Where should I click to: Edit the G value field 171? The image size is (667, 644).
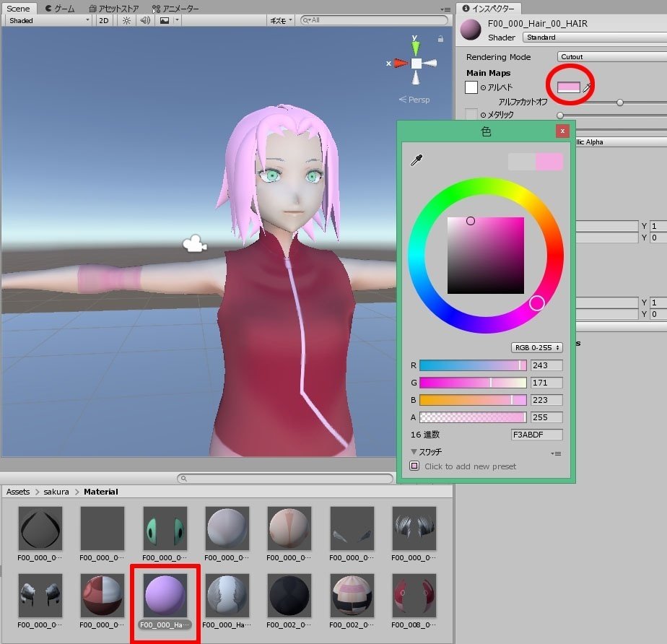pyautogui.click(x=546, y=383)
